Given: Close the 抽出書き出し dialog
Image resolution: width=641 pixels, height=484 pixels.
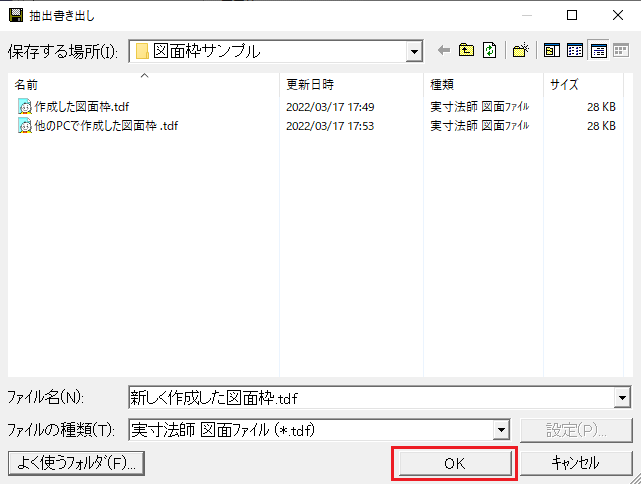Looking at the screenshot, I should [x=618, y=15].
